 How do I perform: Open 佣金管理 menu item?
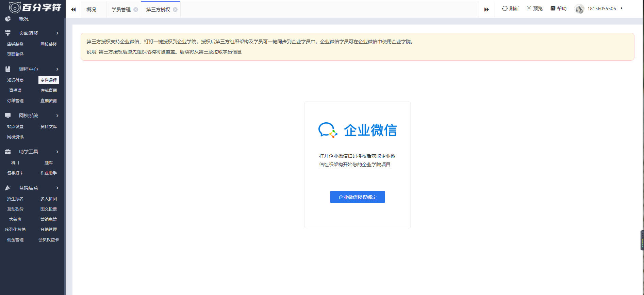click(x=15, y=240)
